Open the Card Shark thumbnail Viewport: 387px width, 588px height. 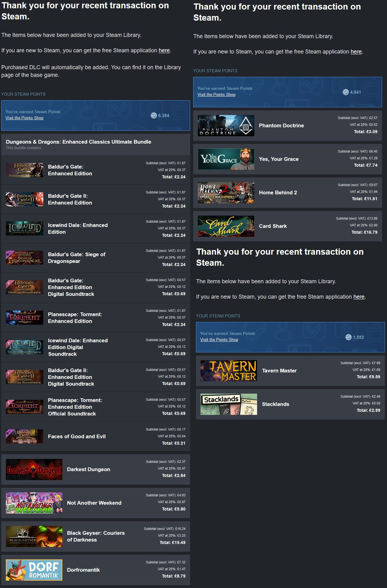(226, 226)
